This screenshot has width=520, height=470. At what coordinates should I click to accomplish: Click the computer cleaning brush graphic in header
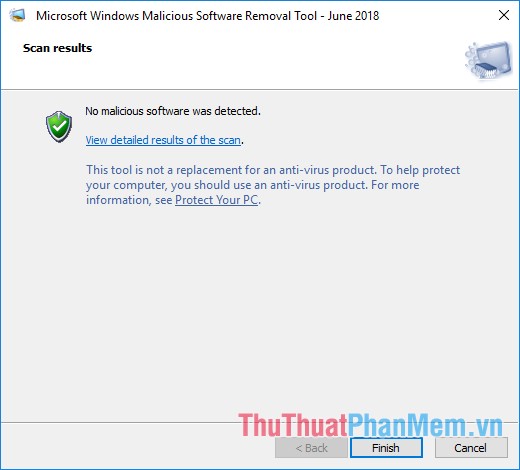coord(489,61)
